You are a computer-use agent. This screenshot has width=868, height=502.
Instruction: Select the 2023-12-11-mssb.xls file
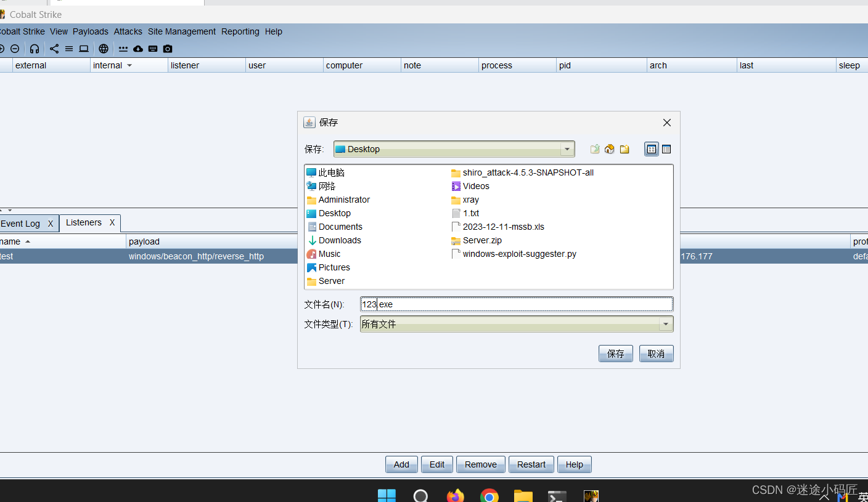coord(498,227)
